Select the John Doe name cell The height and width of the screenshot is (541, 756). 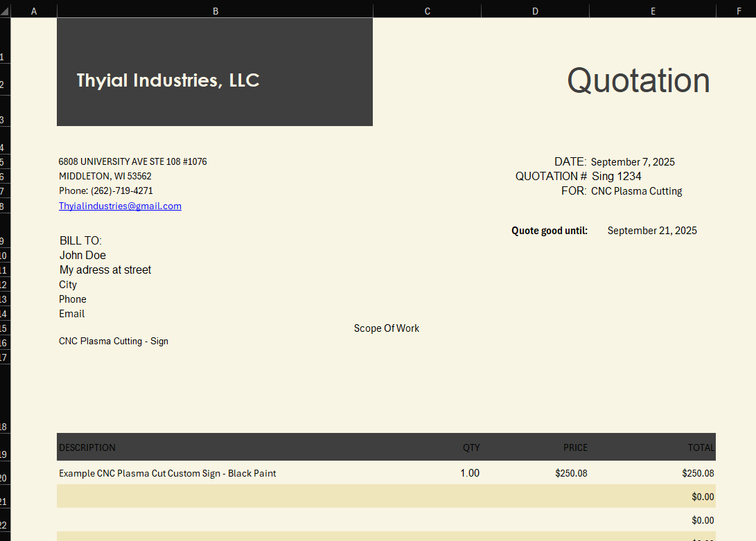pos(82,255)
